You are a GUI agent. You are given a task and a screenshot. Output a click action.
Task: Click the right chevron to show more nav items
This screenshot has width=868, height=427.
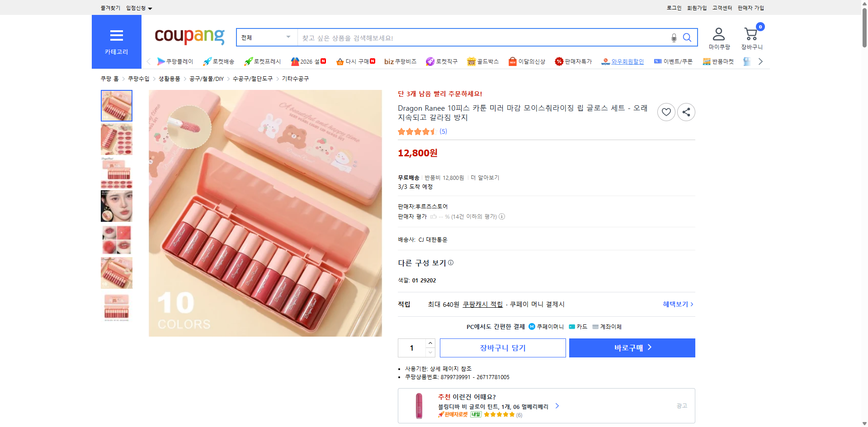tap(760, 61)
